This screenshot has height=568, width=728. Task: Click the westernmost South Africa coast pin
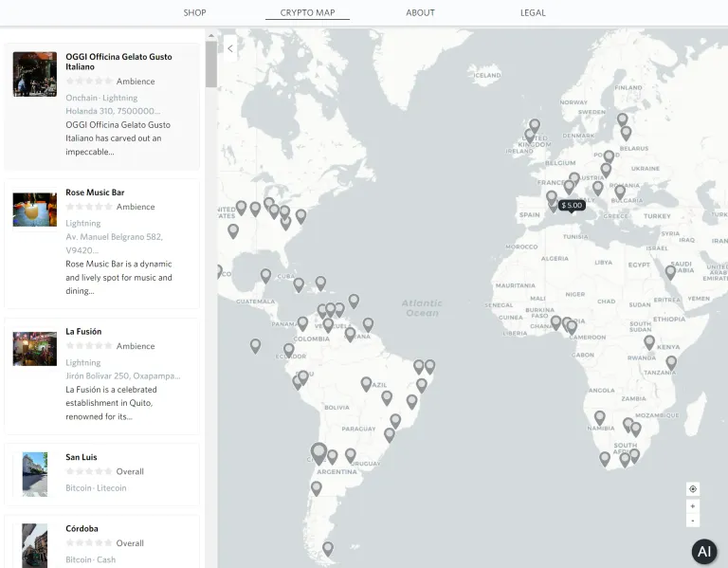[605, 459]
